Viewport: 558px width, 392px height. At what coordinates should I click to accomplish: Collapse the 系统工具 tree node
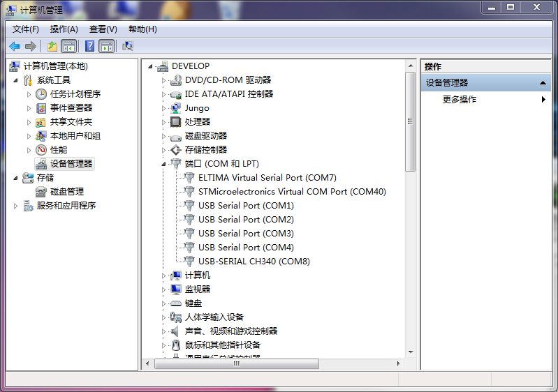[15, 80]
